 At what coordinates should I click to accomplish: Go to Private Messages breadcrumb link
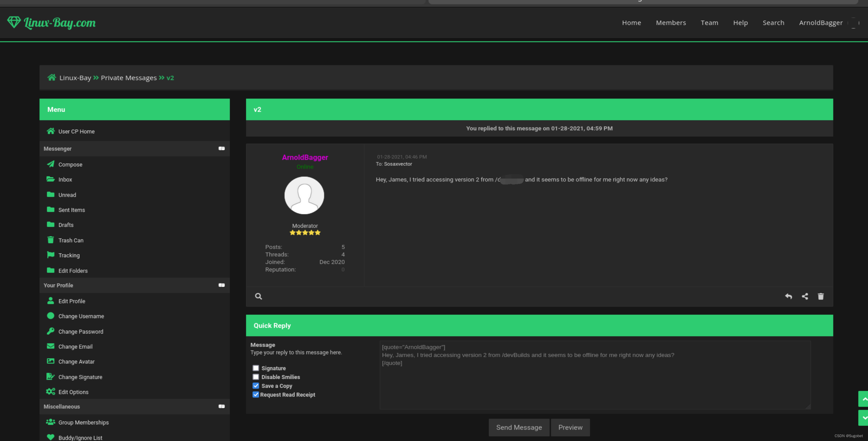(x=129, y=78)
